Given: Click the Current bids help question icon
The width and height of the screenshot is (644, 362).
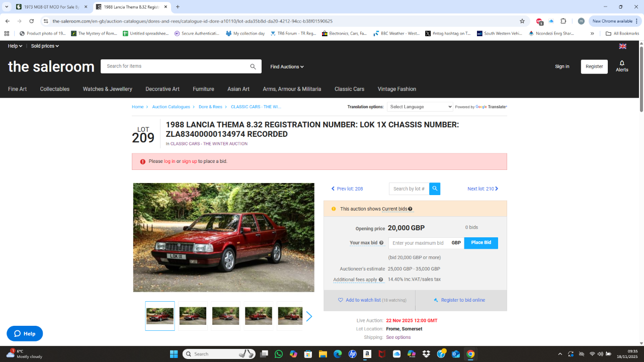Looking at the screenshot, I should (x=410, y=209).
